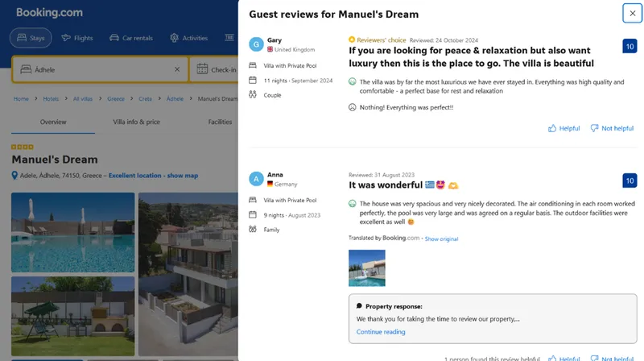This screenshot has height=361, width=644.
Task: Open Excellent location - show map link
Action: click(x=153, y=176)
